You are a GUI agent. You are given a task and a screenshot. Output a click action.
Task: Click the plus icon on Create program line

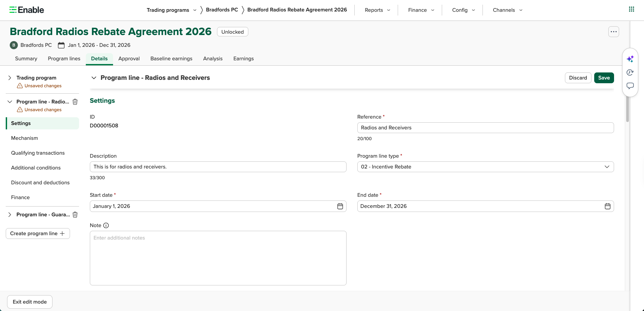point(62,234)
